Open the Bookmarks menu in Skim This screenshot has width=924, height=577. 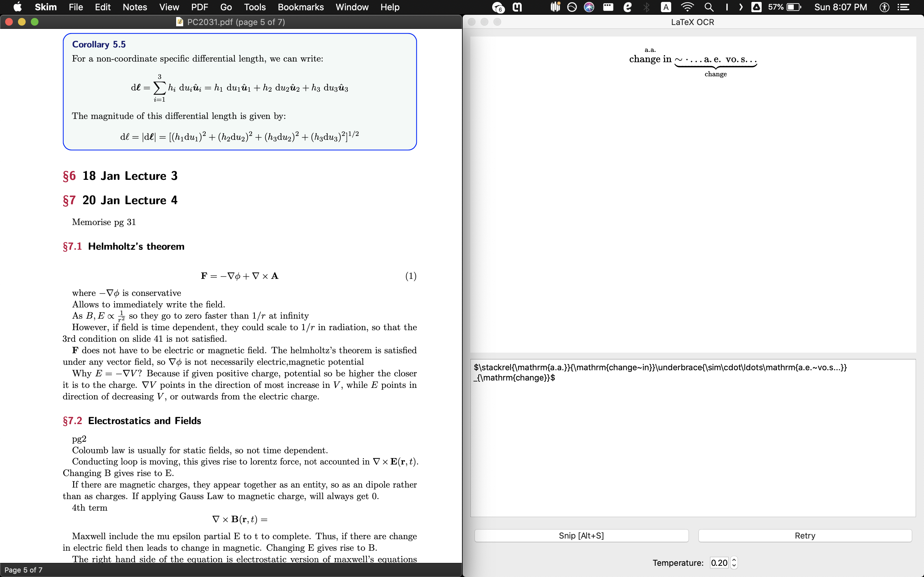[x=301, y=7]
